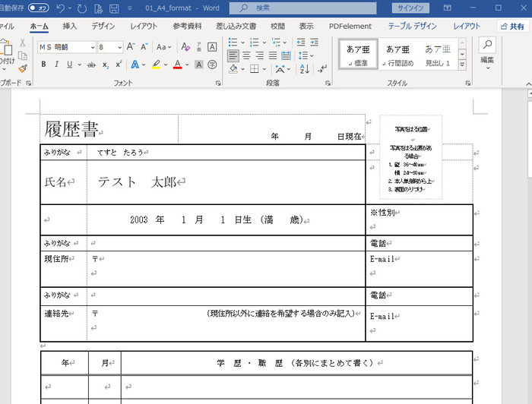Click the Format Painter brush icon
The width and height of the screenshot is (532, 404).
click(x=23, y=69)
